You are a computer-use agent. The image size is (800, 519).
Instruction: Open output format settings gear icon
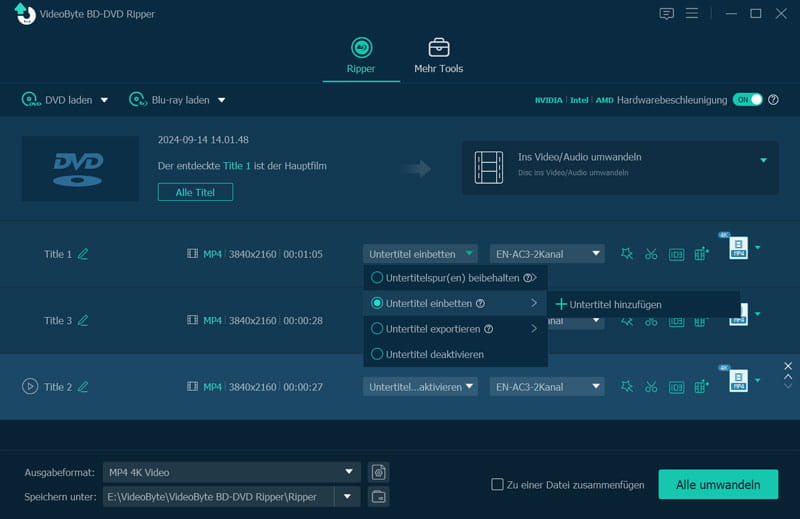pyautogui.click(x=378, y=472)
